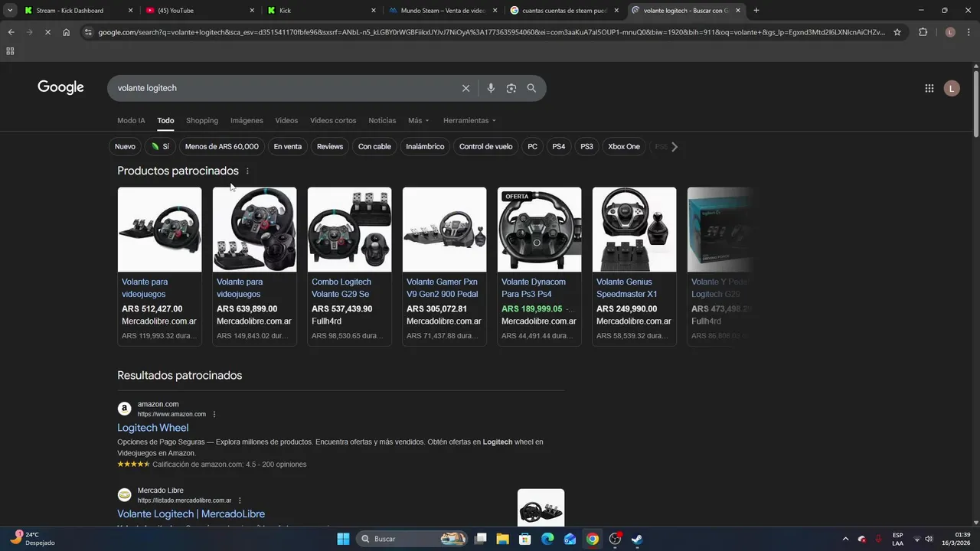Image resolution: width=980 pixels, height=551 pixels.
Task: Apply the En venta filter chip
Action: 288,147
